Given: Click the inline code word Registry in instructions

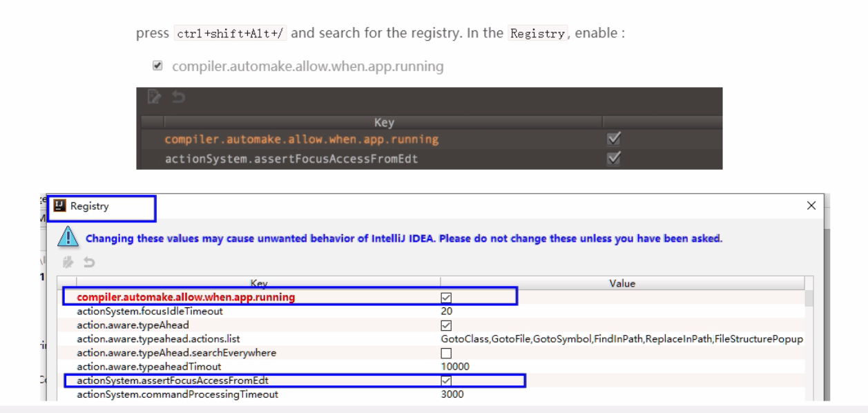Looking at the screenshot, I should pos(537,35).
